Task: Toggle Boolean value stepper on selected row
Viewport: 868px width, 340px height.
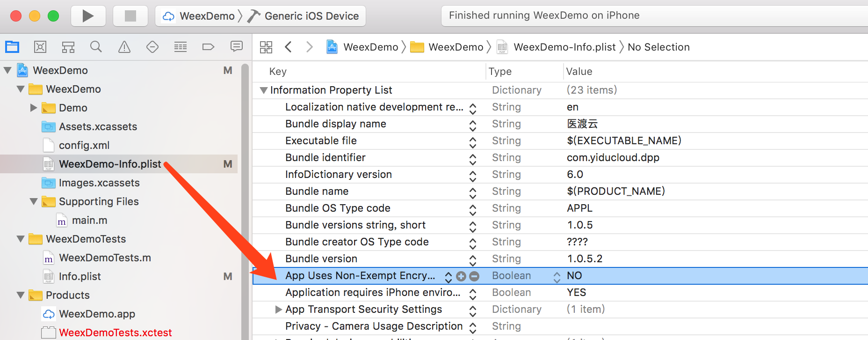Action: point(557,277)
